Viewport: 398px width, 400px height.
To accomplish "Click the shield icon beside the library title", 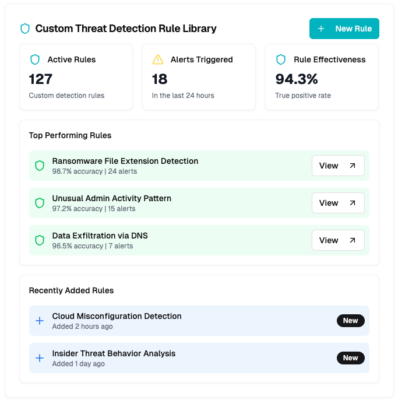I will [25, 29].
